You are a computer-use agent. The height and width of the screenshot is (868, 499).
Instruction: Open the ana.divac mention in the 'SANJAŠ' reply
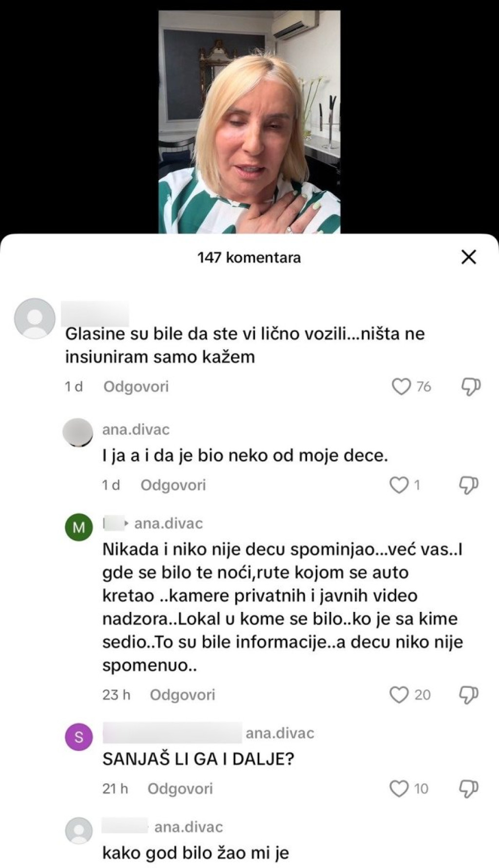[280, 733]
